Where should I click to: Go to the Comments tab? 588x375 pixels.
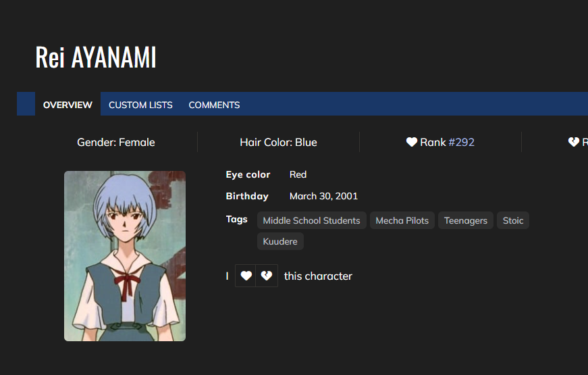click(x=214, y=105)
